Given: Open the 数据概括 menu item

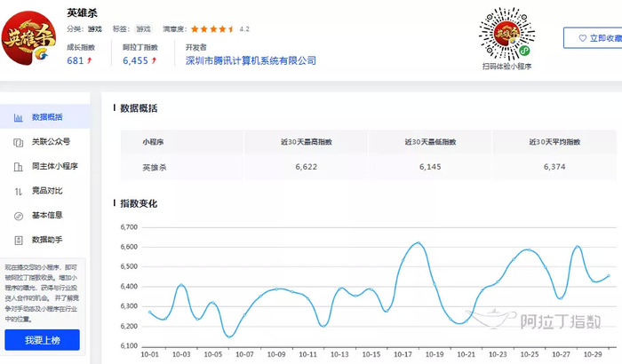Looking at the screenshot, I should (44, 117).
